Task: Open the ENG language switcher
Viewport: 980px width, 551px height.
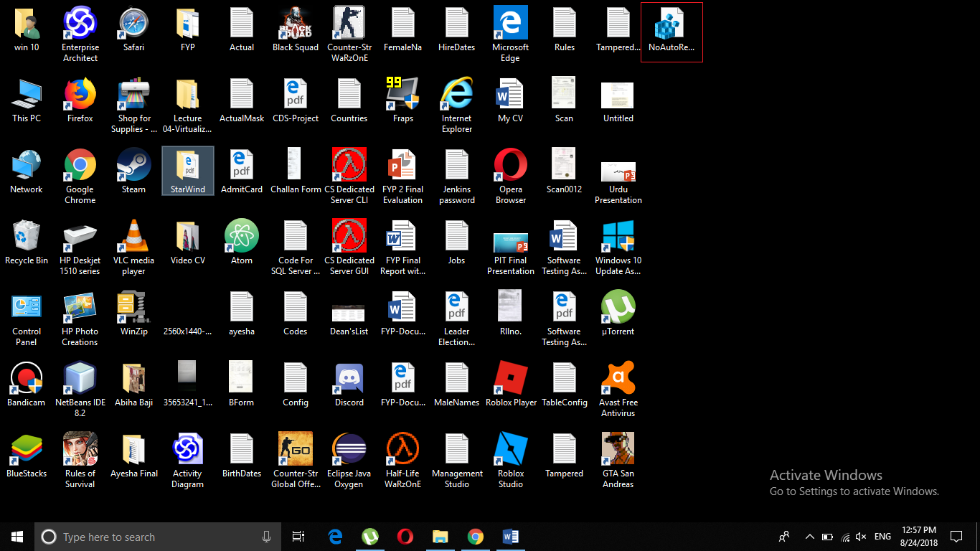Action: (x=882, y=537)
